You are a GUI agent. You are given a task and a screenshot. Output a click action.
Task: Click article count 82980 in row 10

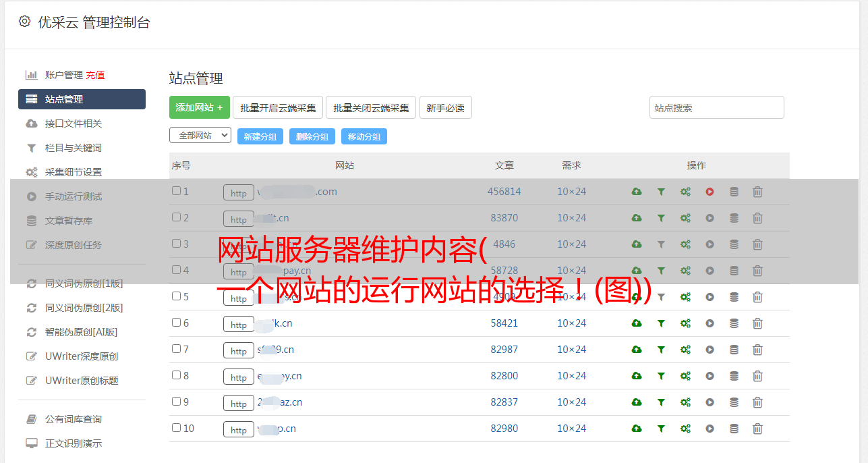tap(504, 429)
